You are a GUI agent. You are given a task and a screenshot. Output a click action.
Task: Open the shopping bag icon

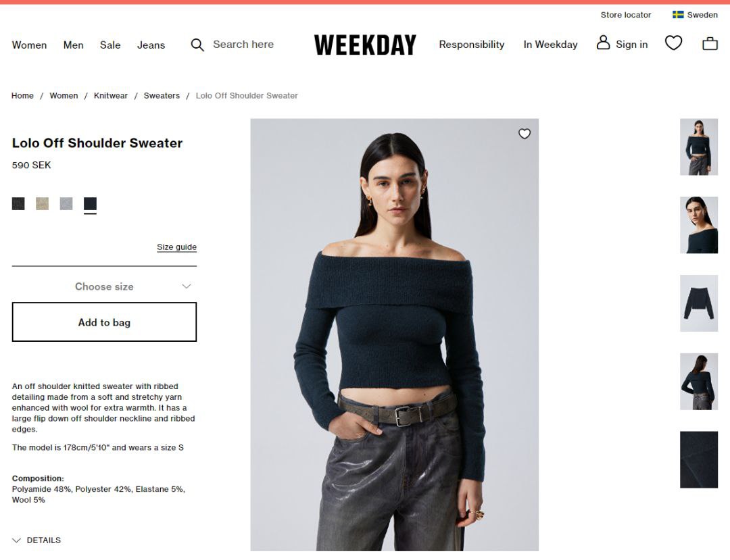coord(710,44)
